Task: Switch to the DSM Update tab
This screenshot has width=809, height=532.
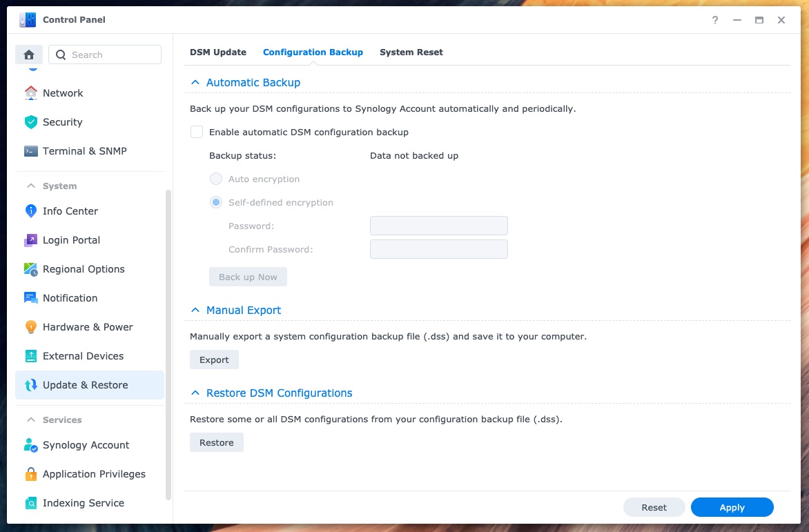Action: (x=217, y=52)
